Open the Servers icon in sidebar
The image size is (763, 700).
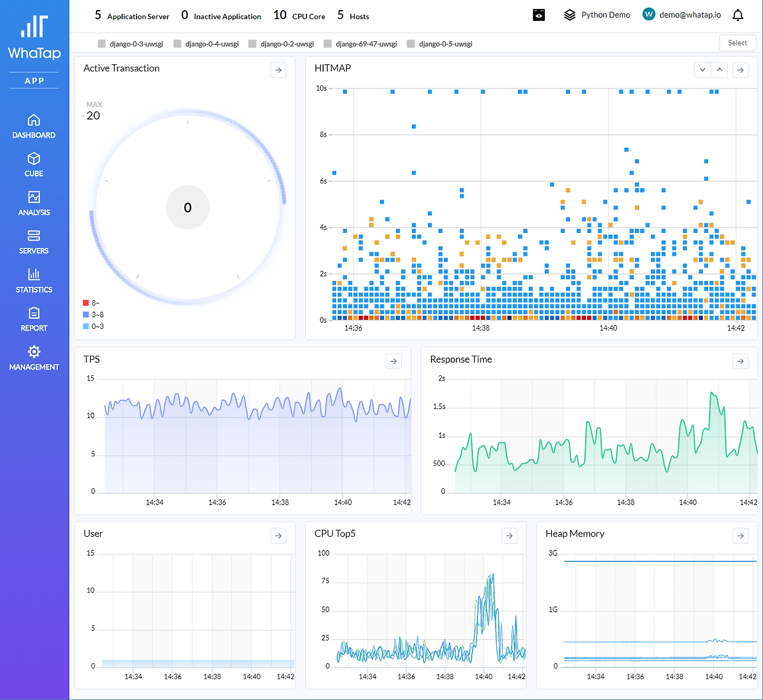pyautogui.click(x=34, y=236)
